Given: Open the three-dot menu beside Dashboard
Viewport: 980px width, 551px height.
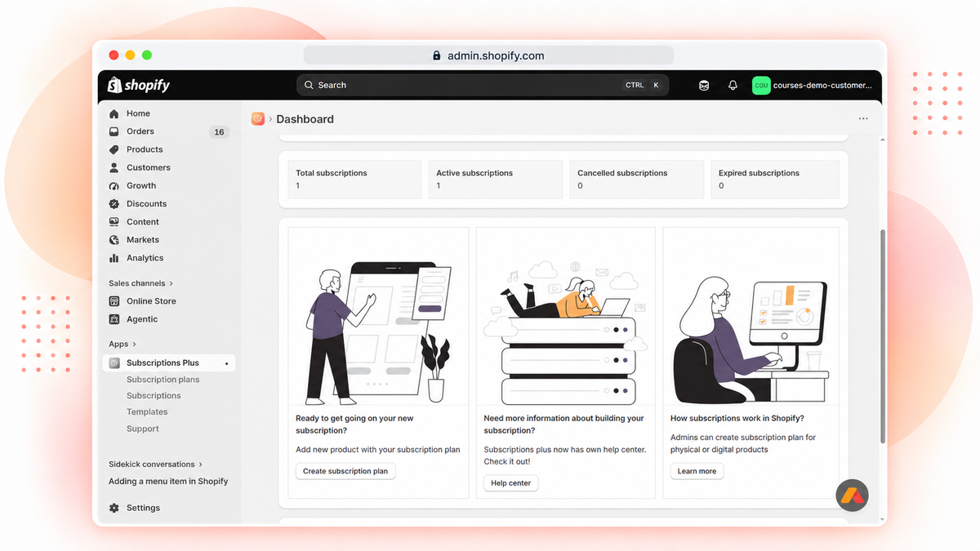Looking at the screenshot, I should point(863,119).
